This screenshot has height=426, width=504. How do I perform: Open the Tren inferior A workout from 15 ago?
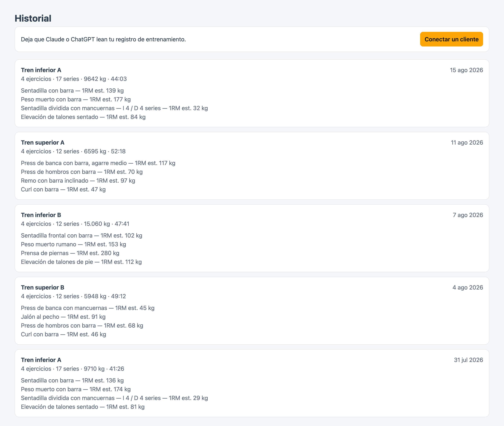252,93
